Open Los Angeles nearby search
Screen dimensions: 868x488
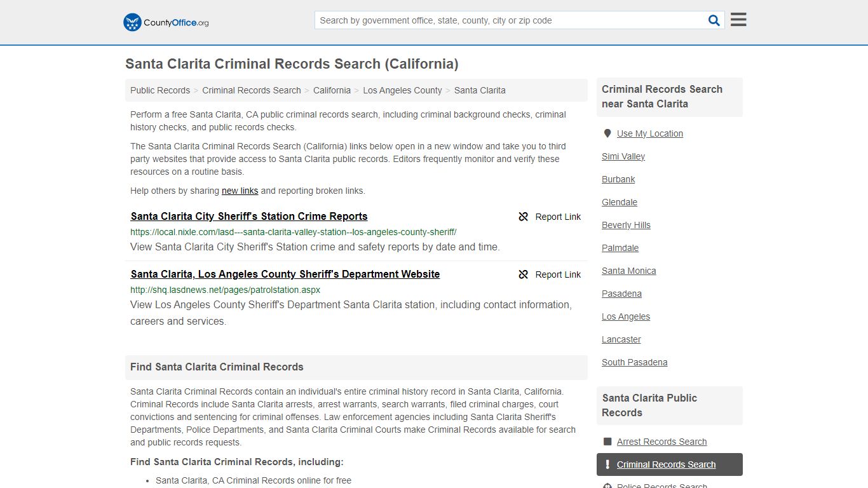(626, 316)
